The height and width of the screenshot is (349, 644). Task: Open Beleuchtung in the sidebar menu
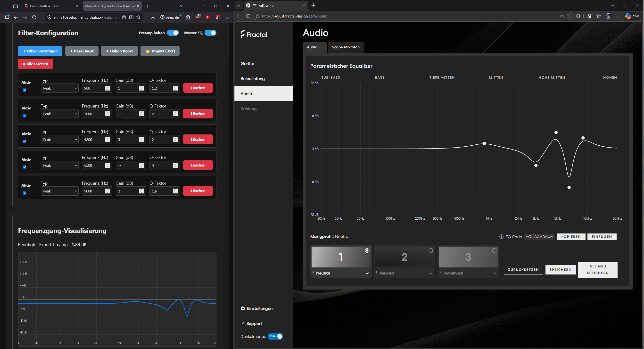tap(253, 78)
